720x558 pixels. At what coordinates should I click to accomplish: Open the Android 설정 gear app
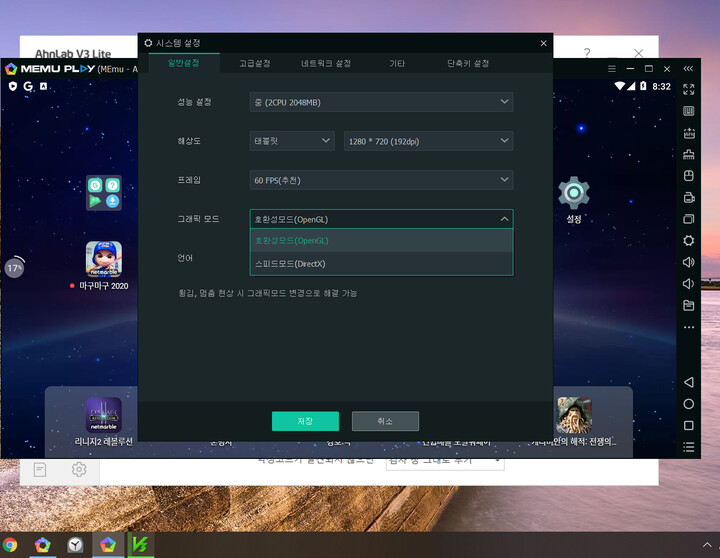573,193
